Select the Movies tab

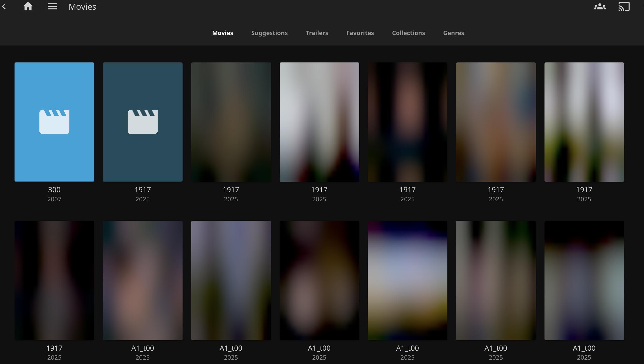222,33
